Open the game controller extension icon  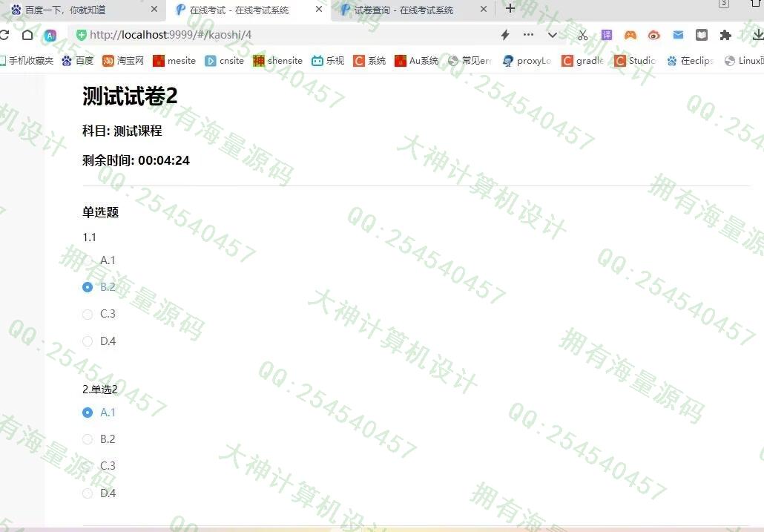tap(630, 35)
